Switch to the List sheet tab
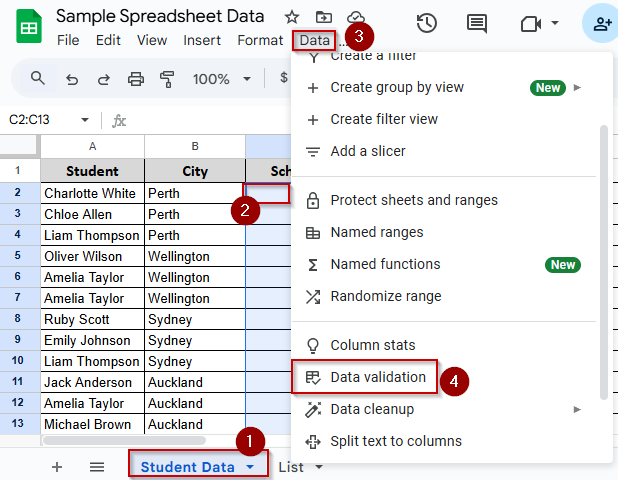Image resolution: width=618 pixels, height=480 pixels. pyautogui.click(x=291, y=467)
